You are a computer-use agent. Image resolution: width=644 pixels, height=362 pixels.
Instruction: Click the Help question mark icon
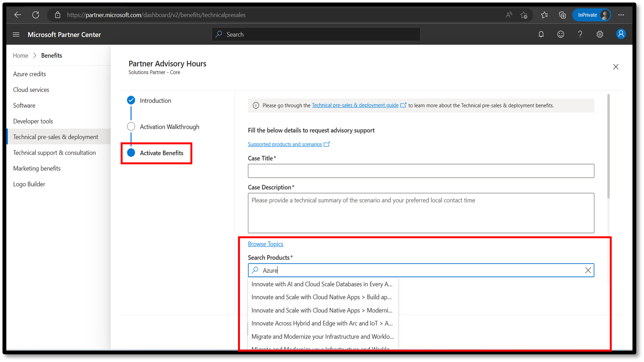580,35
